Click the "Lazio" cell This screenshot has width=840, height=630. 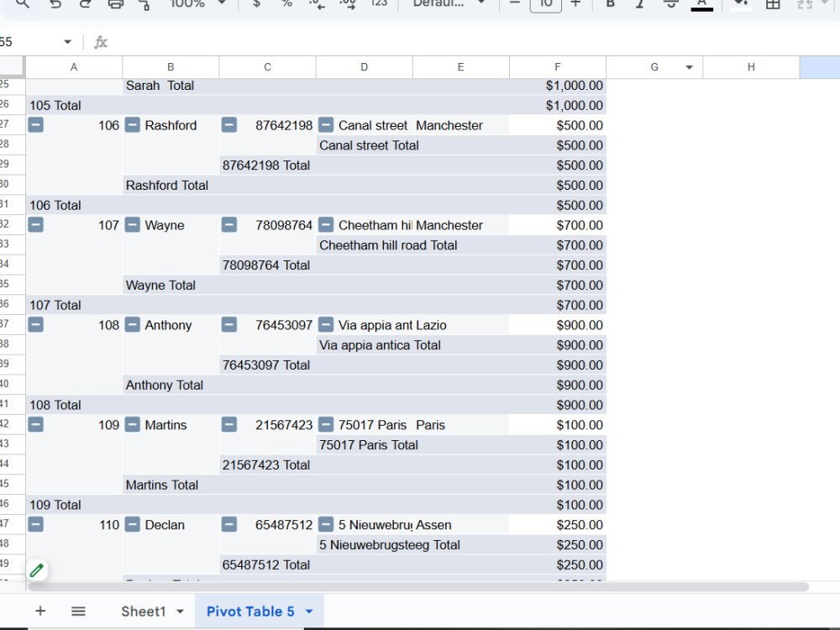coord(460,325)
